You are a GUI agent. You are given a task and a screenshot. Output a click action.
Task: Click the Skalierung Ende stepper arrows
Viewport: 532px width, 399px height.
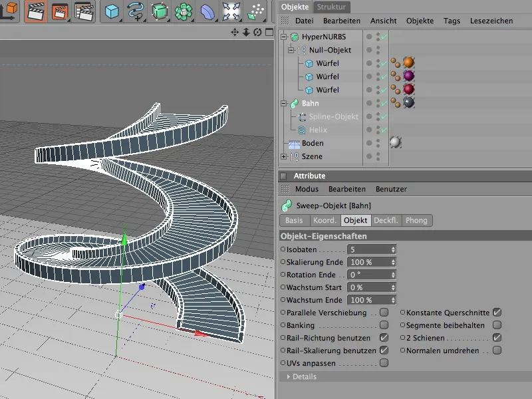[393, 262]
